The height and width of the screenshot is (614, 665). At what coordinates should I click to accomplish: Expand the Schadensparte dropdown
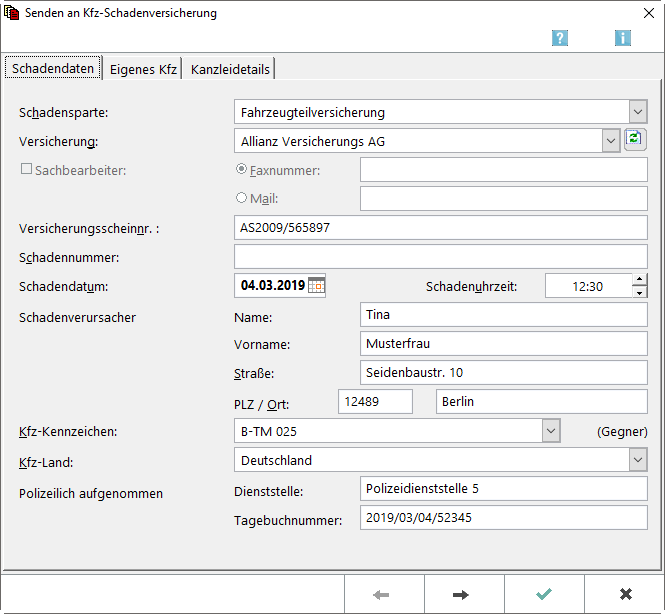tap(638, 112)
